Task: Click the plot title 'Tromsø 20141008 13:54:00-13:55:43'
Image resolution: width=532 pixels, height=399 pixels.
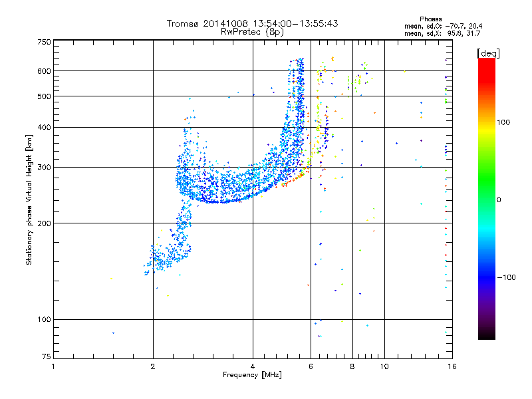Action: pos(252,23)
